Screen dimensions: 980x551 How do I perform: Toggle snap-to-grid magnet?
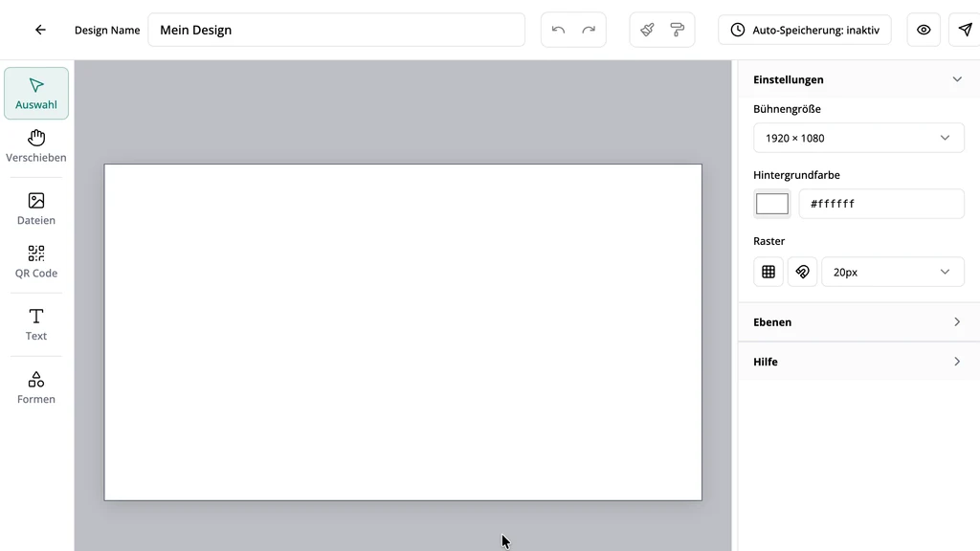pyautogui.click(x=803, y=272)
